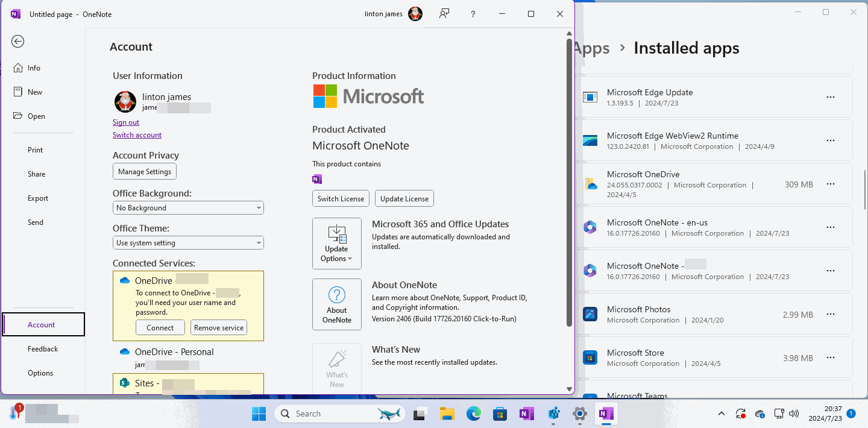Click the OneDrive cloud icon in system tray
Screen dimensions: 868x428
point(760,414)
